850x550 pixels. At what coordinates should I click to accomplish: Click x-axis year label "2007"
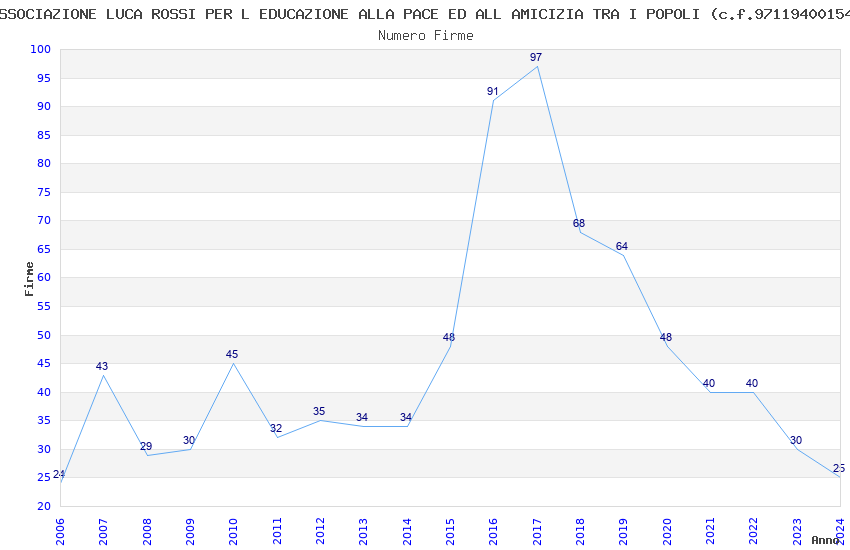[103, 532]
